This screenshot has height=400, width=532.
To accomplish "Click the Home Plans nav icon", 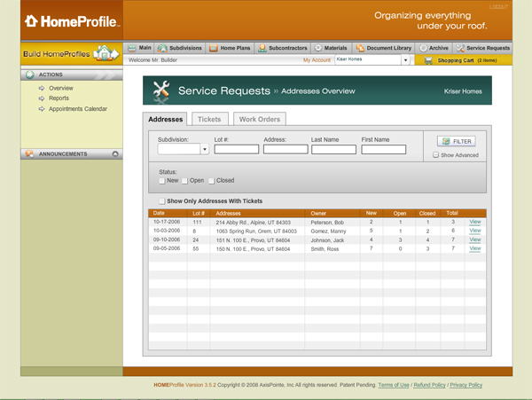I will [x=214, y=48].
